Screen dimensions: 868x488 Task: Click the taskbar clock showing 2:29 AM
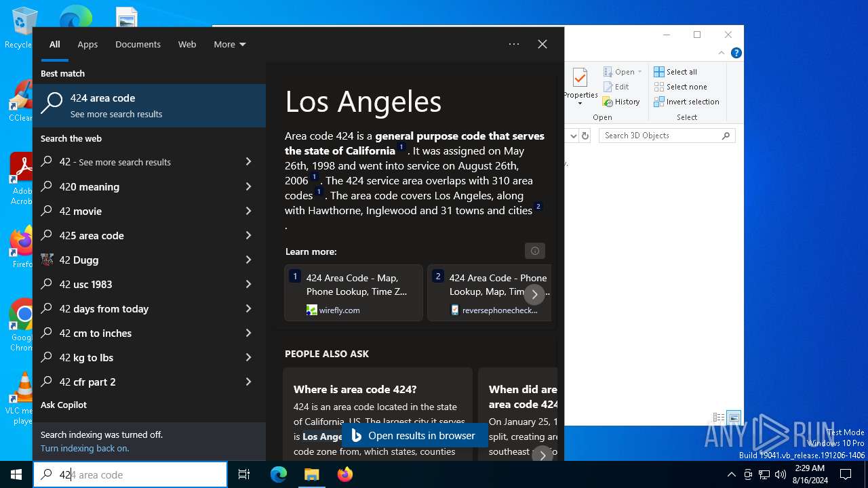[x=809, y=474]
